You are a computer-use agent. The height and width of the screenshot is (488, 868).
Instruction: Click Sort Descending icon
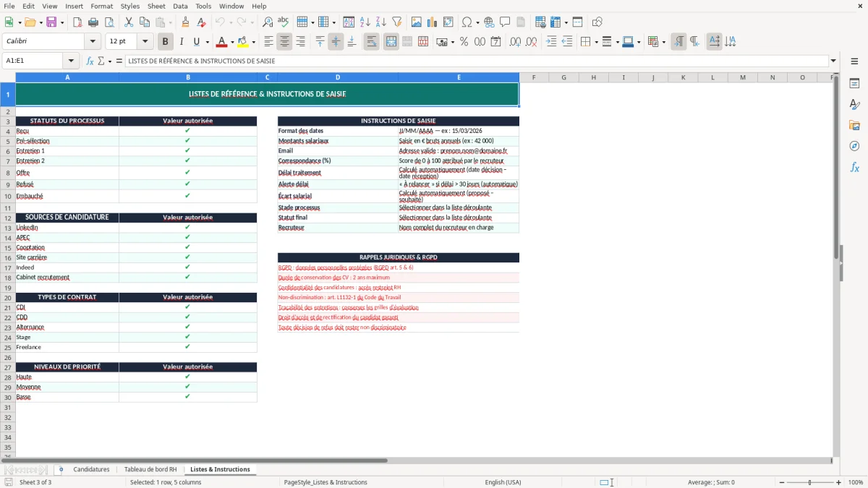381,22
